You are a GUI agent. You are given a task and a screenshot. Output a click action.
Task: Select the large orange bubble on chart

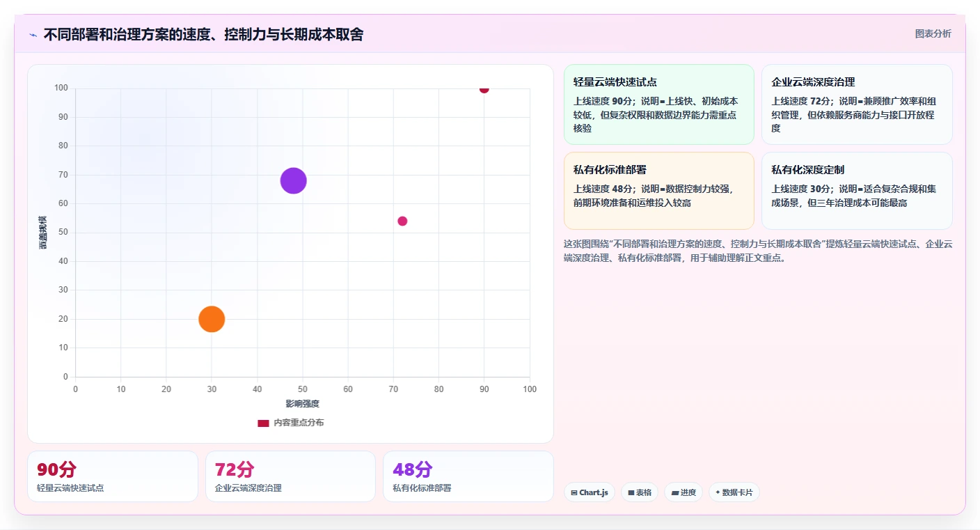click(212, 319)
